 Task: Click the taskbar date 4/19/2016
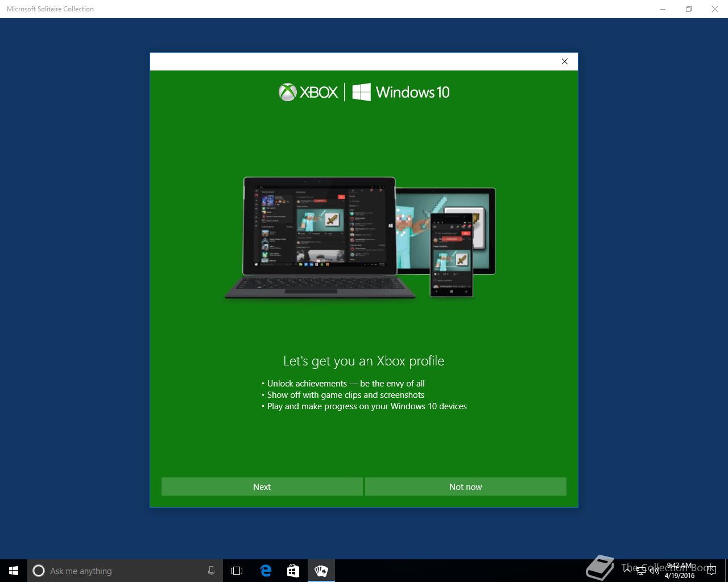point(680,576)
